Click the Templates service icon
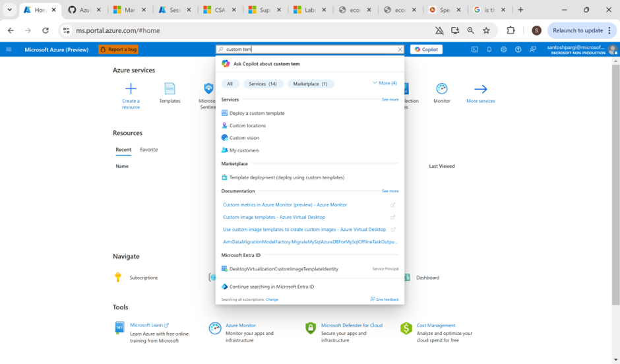 170,88
